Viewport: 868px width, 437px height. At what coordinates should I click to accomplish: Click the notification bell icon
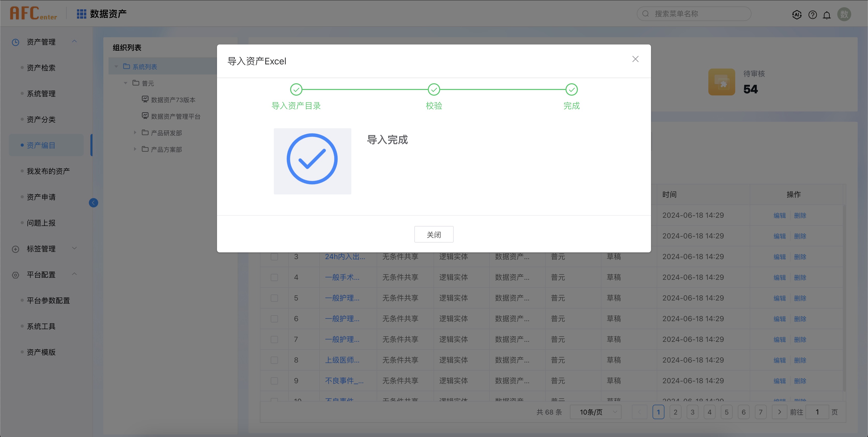pos(827,15)
